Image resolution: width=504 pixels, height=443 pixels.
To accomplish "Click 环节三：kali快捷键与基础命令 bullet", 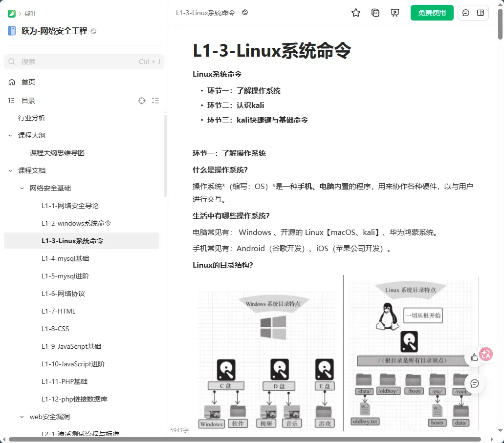I will (x=258, y=120).
